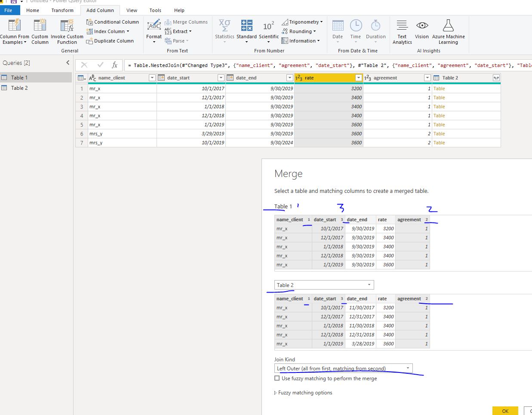Select Table 1 in Queries pane
Screen dimensions: 532x415
[36, 78]
